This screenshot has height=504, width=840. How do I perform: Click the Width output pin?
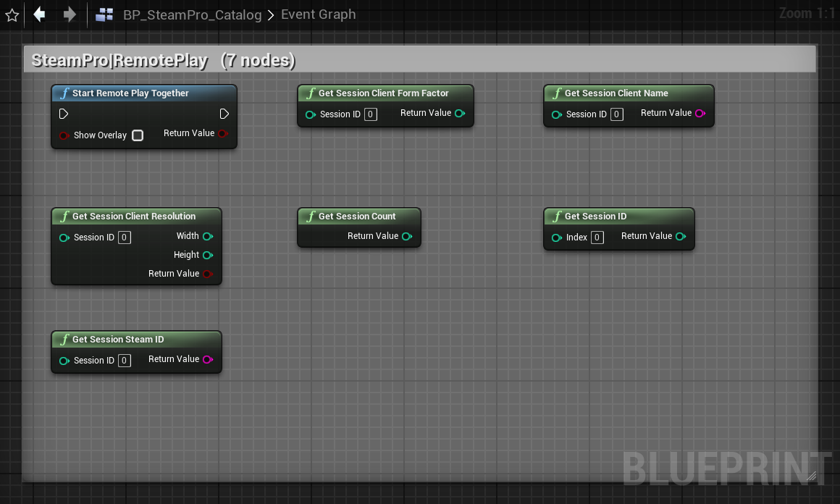point(208,236)
